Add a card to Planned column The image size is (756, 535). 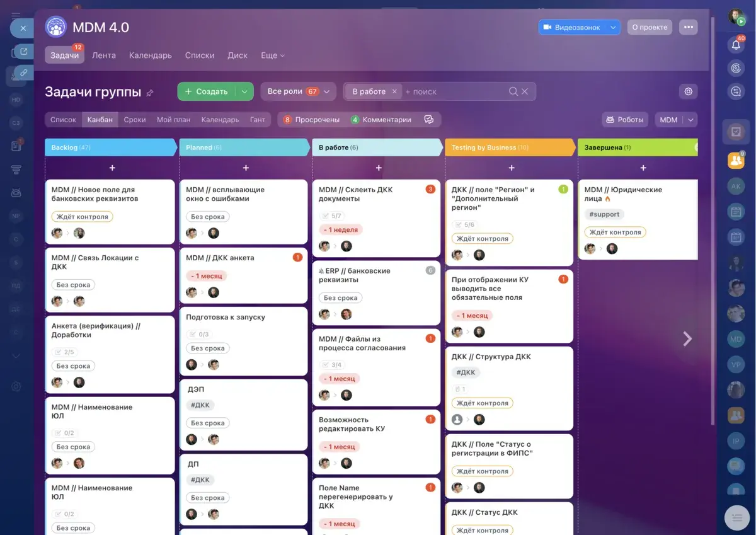246,168
